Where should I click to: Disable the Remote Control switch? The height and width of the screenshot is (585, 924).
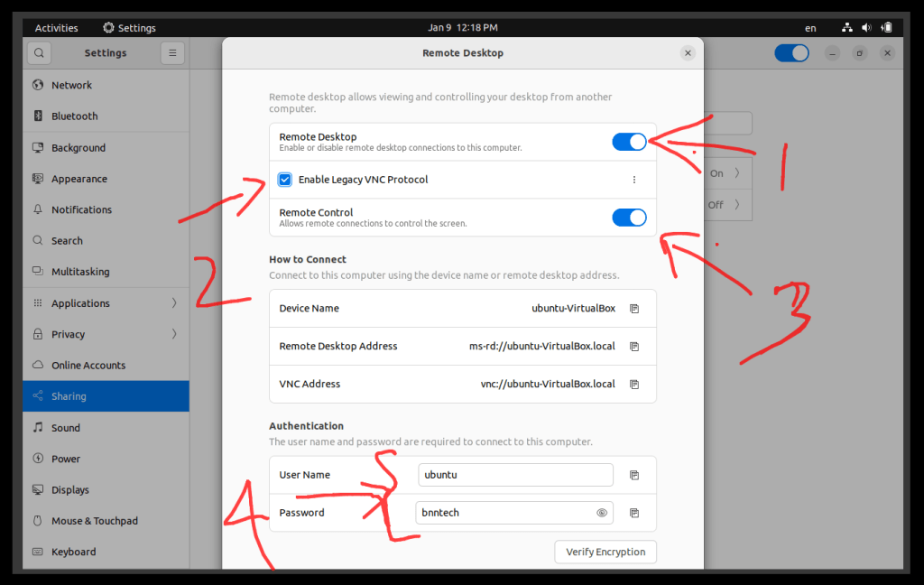tap(629, 218)
